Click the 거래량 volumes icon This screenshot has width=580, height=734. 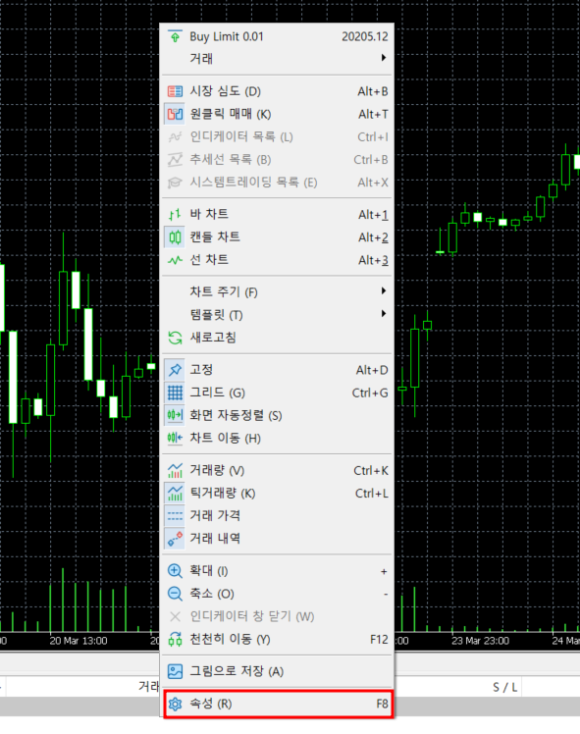tap(175, 470)
